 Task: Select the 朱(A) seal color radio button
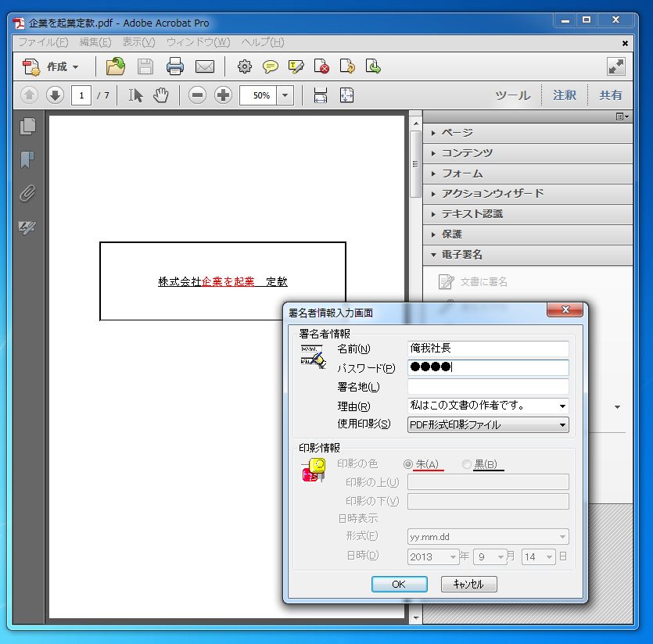pos(408,463)
